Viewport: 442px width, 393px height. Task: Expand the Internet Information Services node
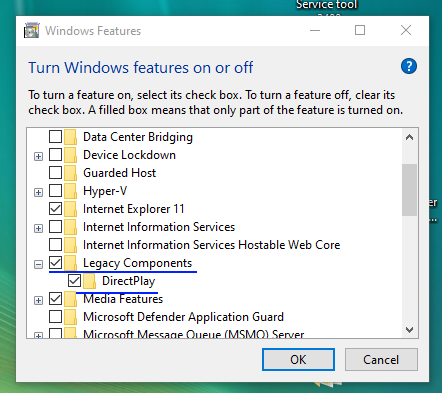pyautogui.click(x=38, y=228)
